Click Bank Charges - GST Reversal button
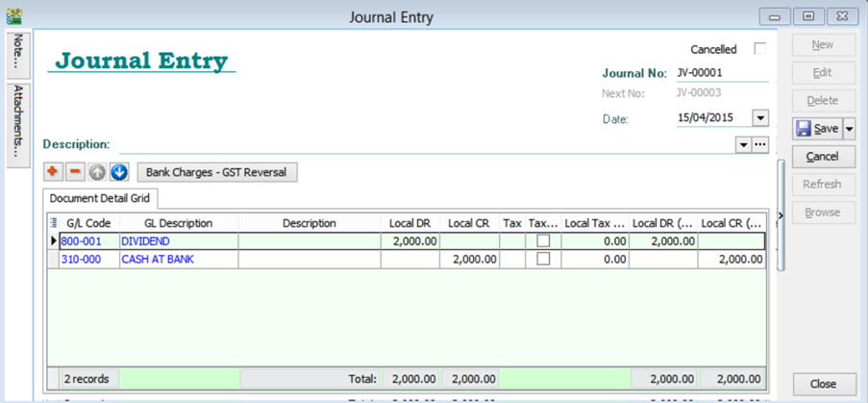868x403 pixels. pyautogui.click(x=218, y=172)
